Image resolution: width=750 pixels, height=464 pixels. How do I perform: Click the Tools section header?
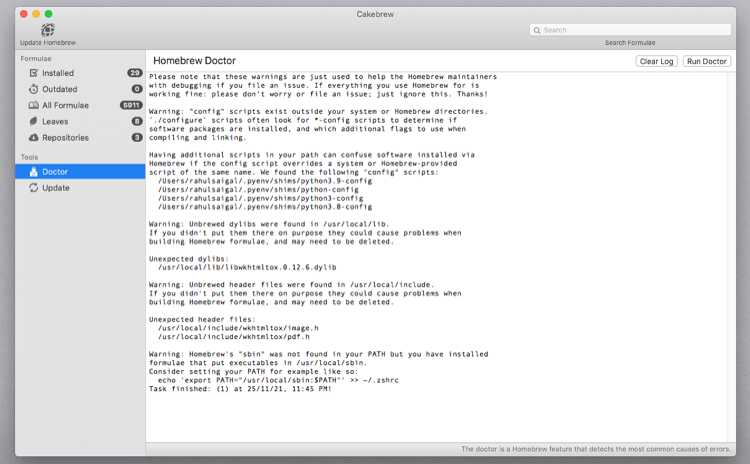click(29, 157)
